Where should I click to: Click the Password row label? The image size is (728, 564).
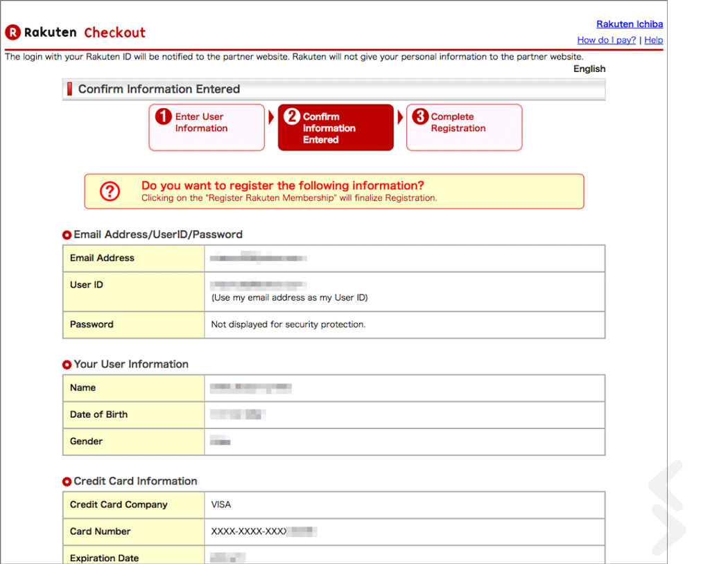click(x=92, y=324)
